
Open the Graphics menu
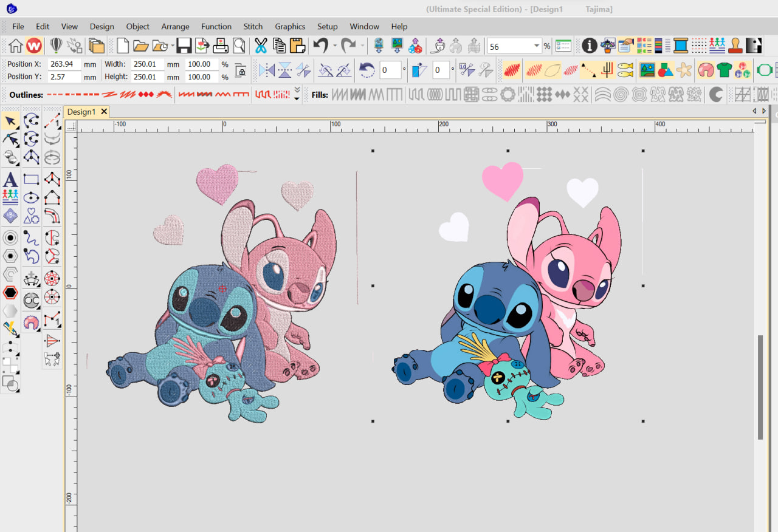click(x=290, y=26)
